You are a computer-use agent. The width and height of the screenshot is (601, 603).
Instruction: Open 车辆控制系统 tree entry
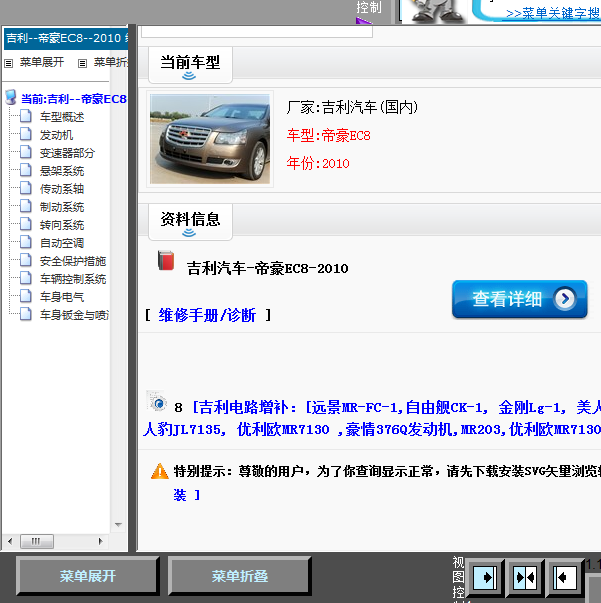73,279
